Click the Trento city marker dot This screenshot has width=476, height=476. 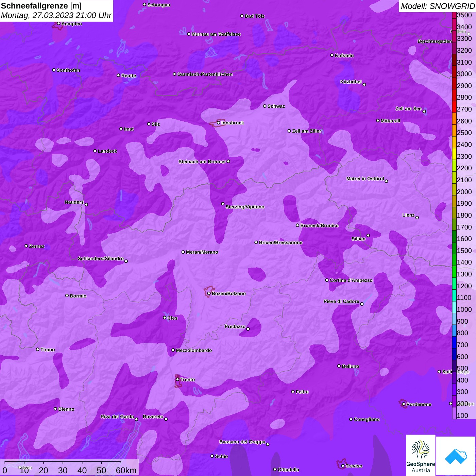point(177,379)
